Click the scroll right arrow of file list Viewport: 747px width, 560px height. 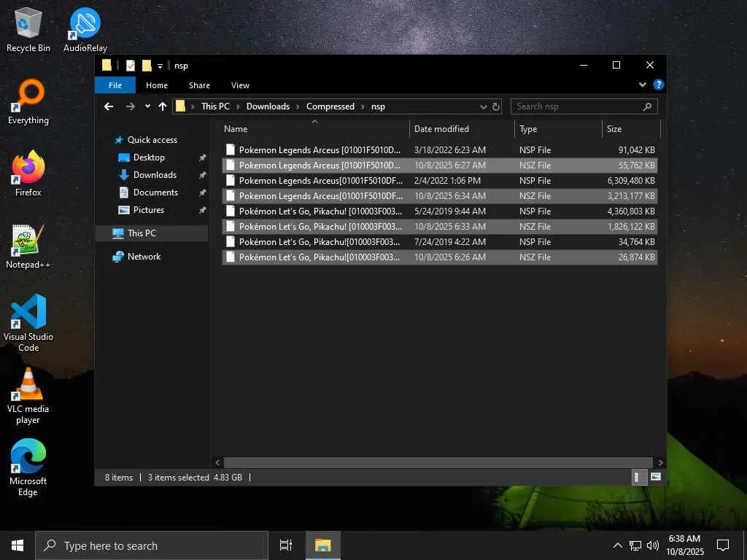point(660,462)
